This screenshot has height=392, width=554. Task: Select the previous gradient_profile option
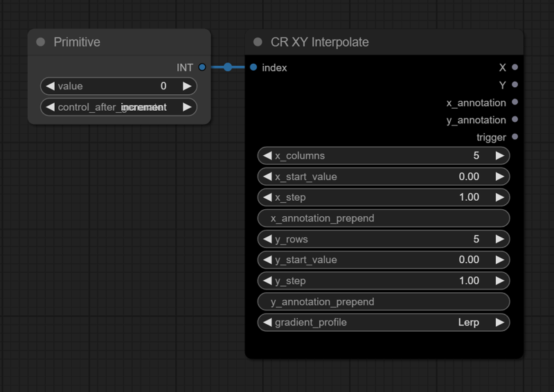pos(267,322)
